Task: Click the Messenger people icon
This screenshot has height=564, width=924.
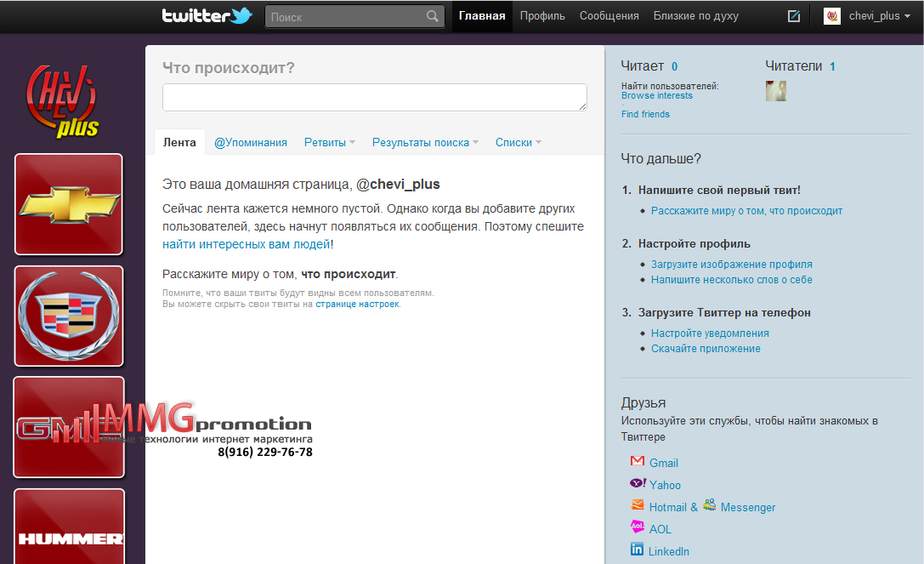Action: tap(710, 505)
